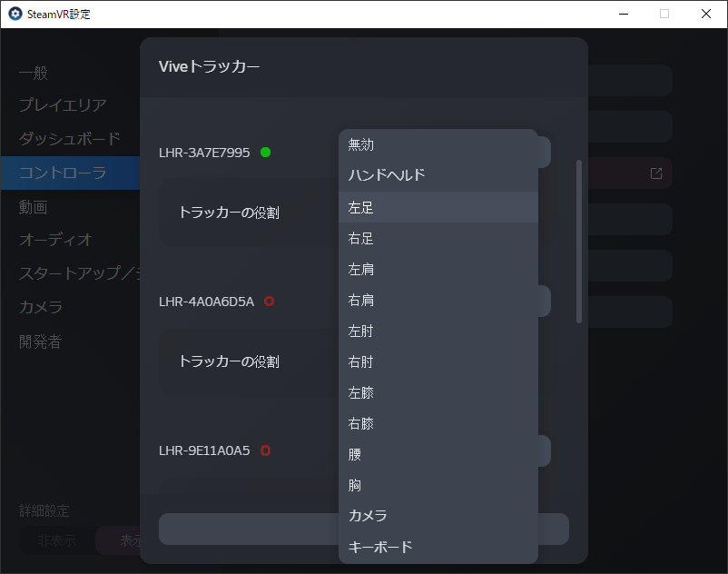This screenshot has height=574, width=728.
Task: Choose 左肩 in dropdown
Action: (438, 269)
